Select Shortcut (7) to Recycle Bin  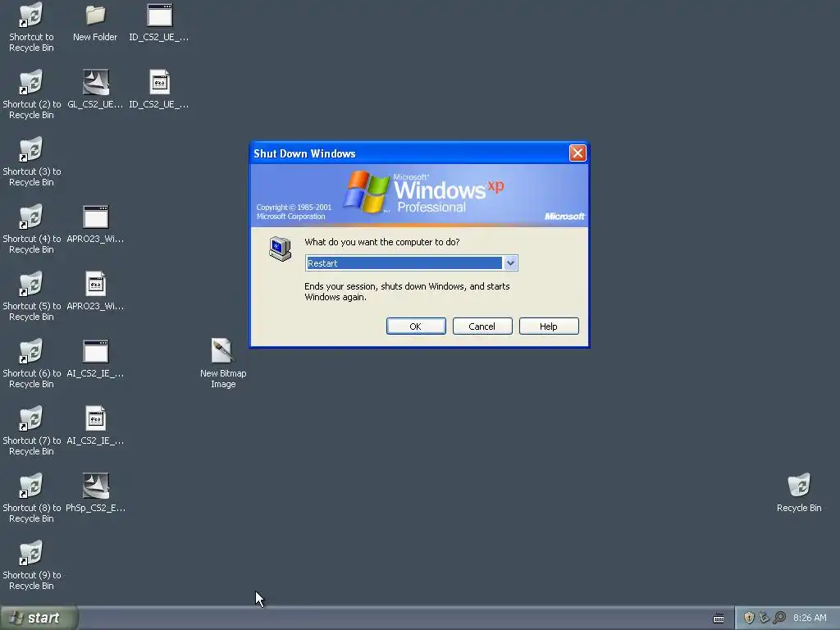pos(31,431)
